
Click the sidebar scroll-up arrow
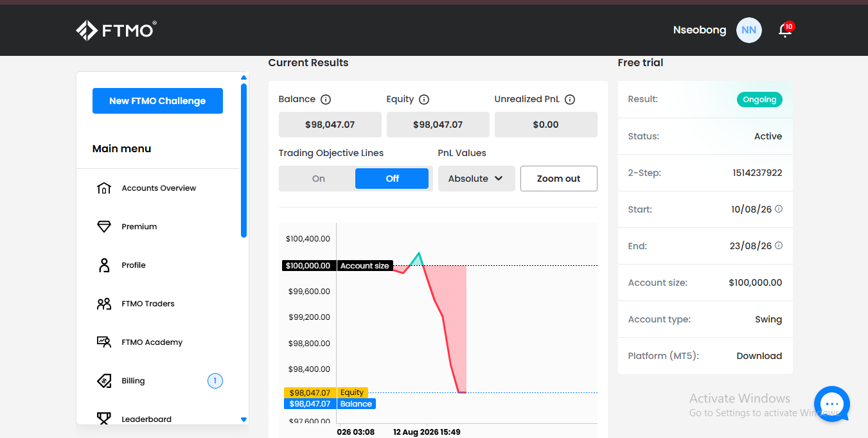click(244, 78)
